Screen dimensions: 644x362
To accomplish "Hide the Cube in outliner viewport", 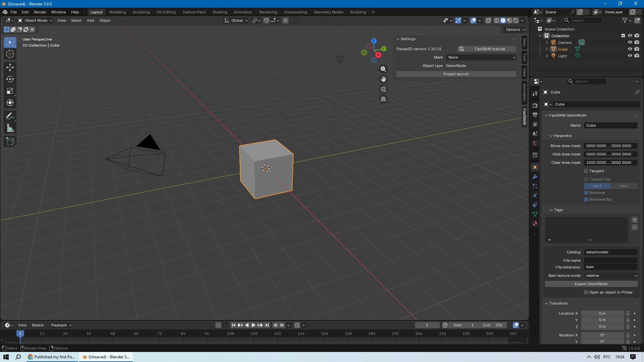I will [x=630, y=49].
